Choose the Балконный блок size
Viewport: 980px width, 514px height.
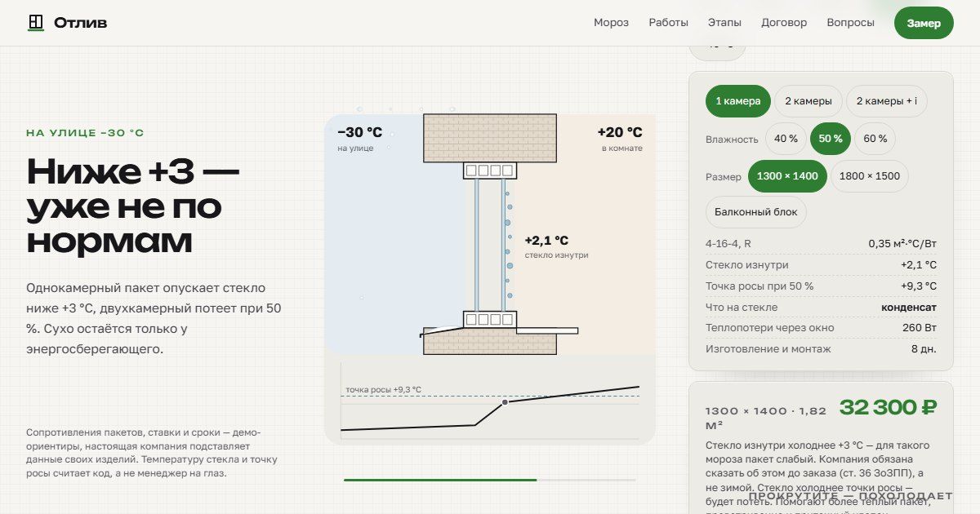756,212
